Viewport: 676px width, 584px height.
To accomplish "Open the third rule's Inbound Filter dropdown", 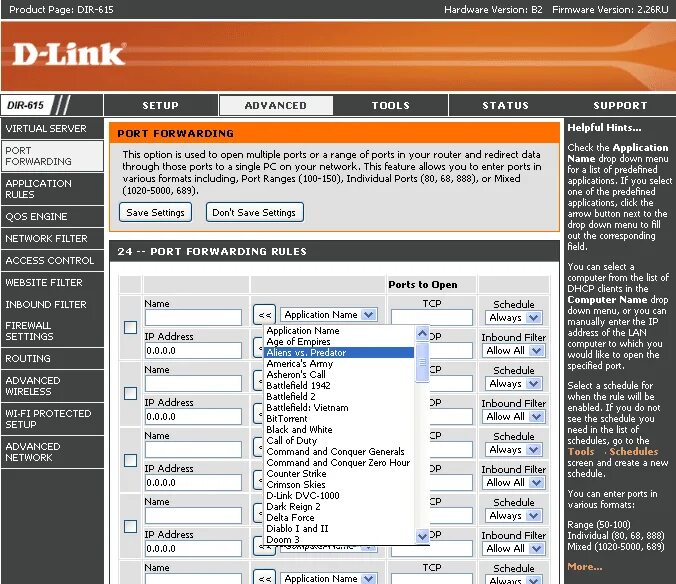I will coord(514,482).
